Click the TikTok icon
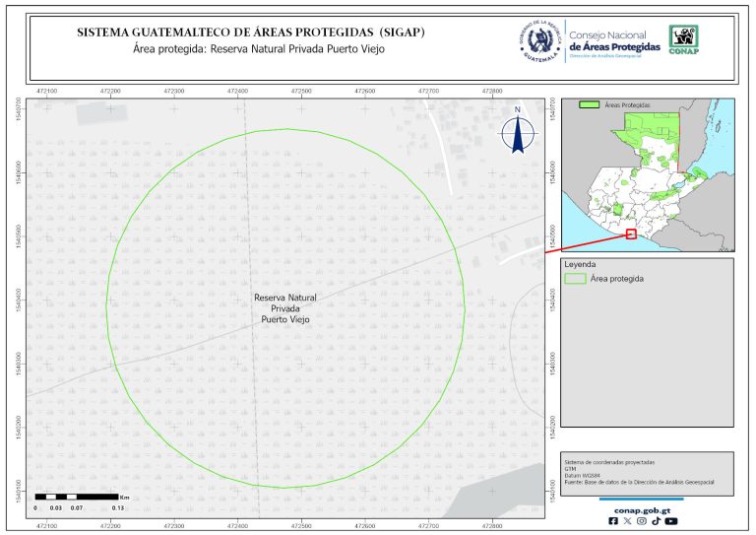 point(656,521)
